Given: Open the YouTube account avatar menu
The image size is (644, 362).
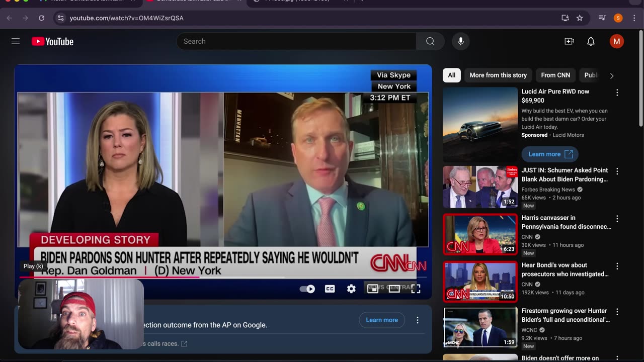Looking at the screenshot, I should [616, 41].
